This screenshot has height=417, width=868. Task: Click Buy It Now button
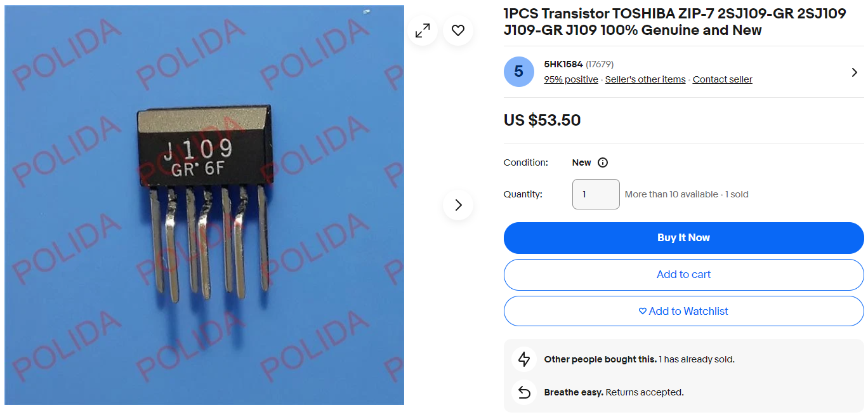tap(684, 238)
